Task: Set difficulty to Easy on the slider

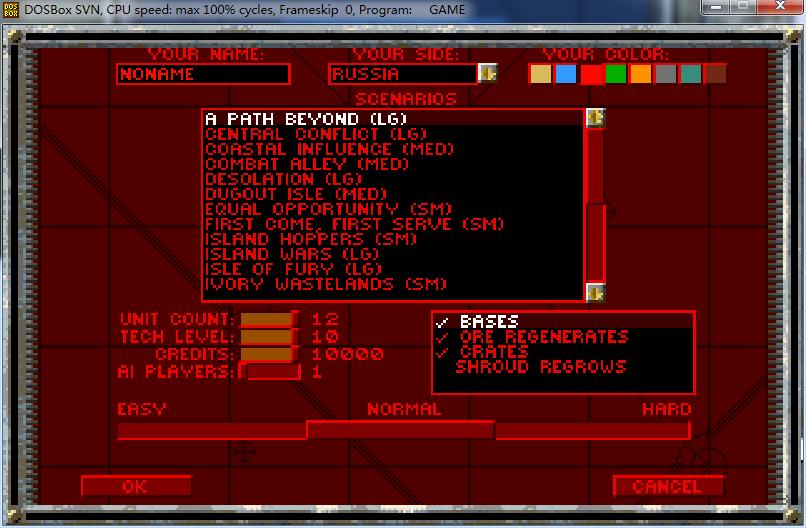Action: pyautogui.click(x=212, y=431)
